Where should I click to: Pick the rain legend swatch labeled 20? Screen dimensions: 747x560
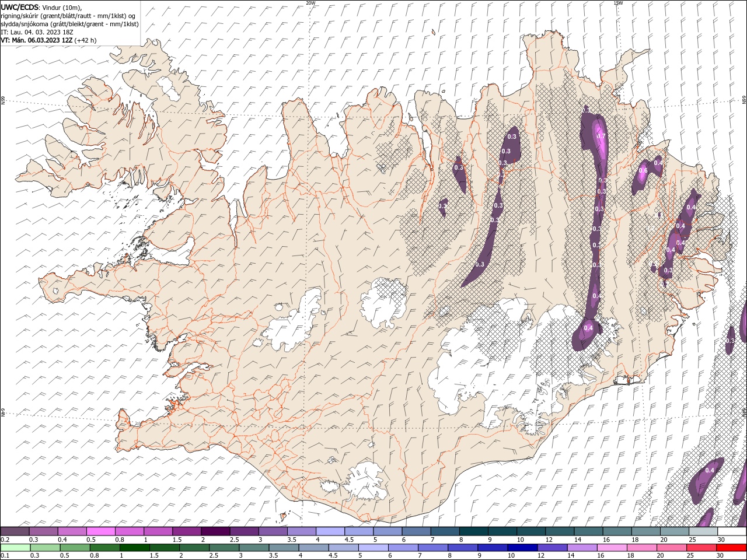coord(671,548)
